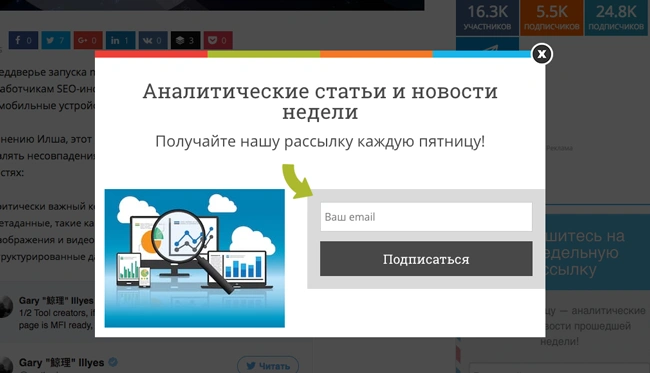This screenshot has width=650, height=373.
Task: Click the verified badge beside Gary Illyes
Action: click(x=113, y=362)
